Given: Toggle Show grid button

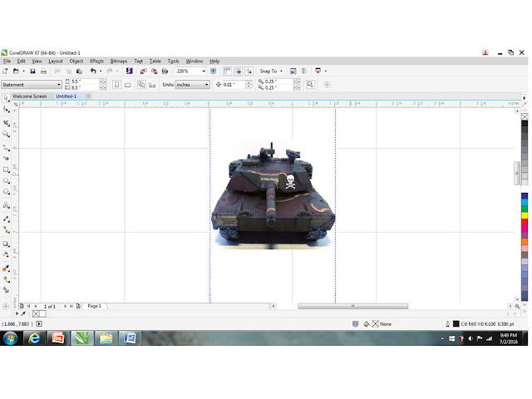Looking at the screenshot, I should [239, 71].
